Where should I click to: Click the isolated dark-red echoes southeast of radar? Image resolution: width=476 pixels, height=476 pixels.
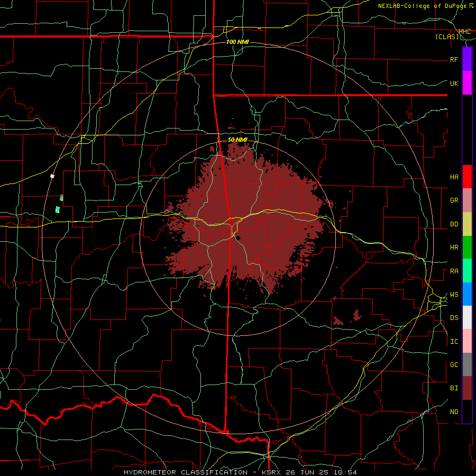[347, 318]
